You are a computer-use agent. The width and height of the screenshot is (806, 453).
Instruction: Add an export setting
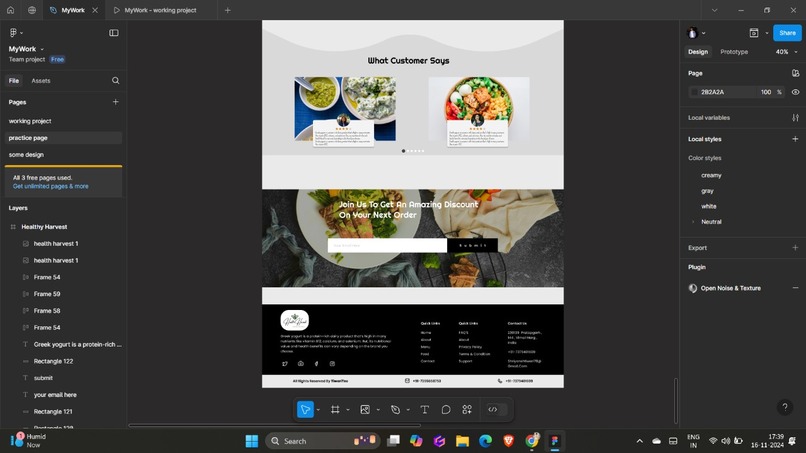(795, 247)
